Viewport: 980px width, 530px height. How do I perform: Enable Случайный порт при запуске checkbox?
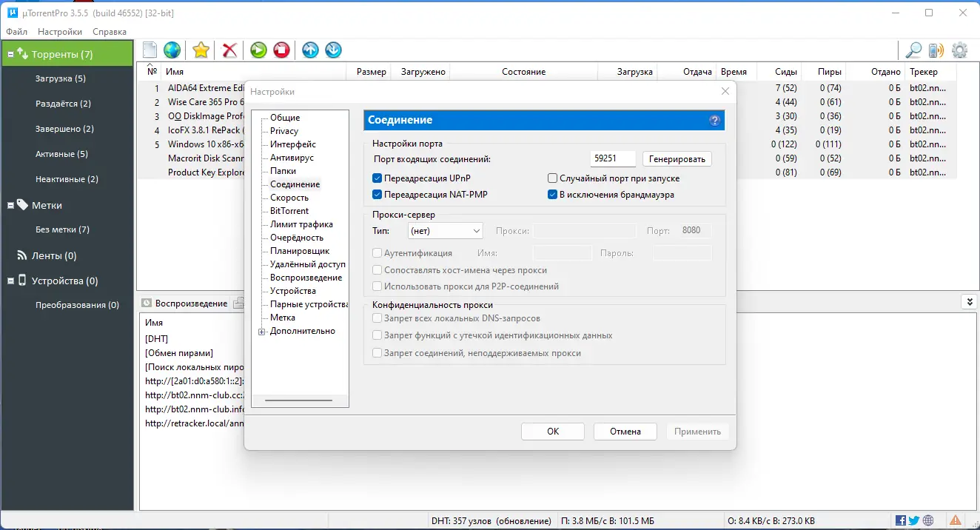(x=552, y=178)
